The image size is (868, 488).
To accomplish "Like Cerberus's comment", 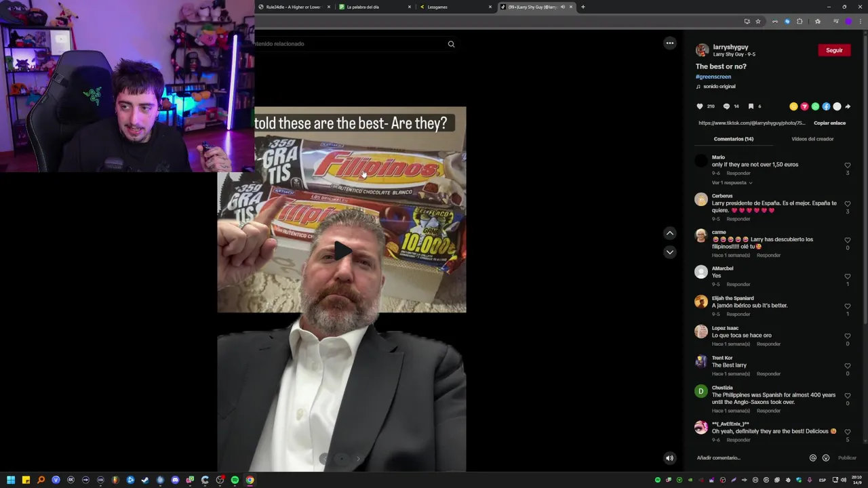I will [847, 204].
